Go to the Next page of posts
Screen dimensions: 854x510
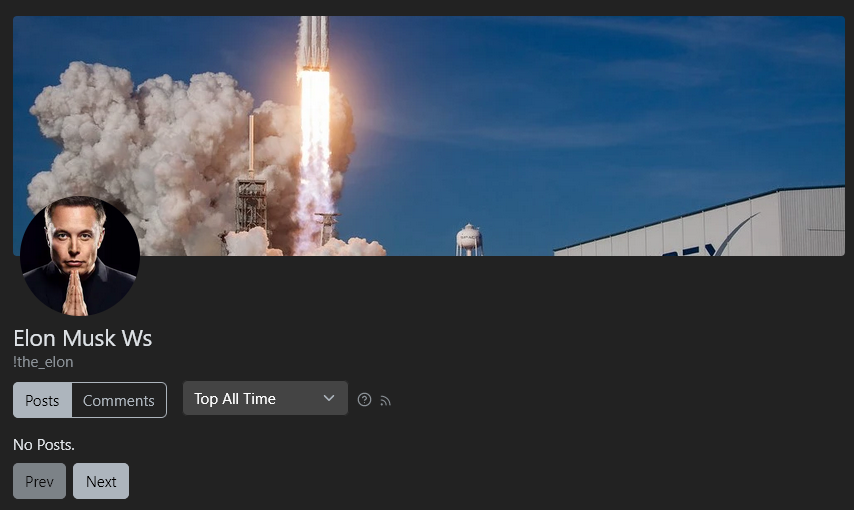[x=101, y=481]
